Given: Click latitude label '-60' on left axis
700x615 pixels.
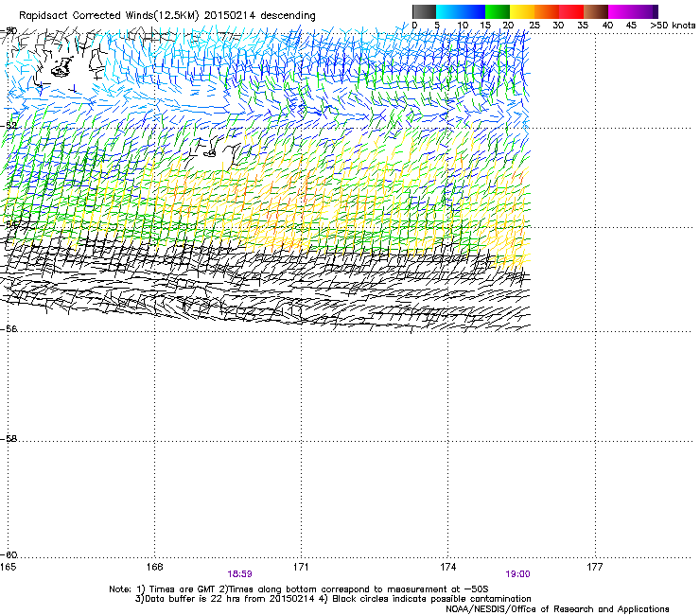Looking at the screenshot, I should [9, 555].
